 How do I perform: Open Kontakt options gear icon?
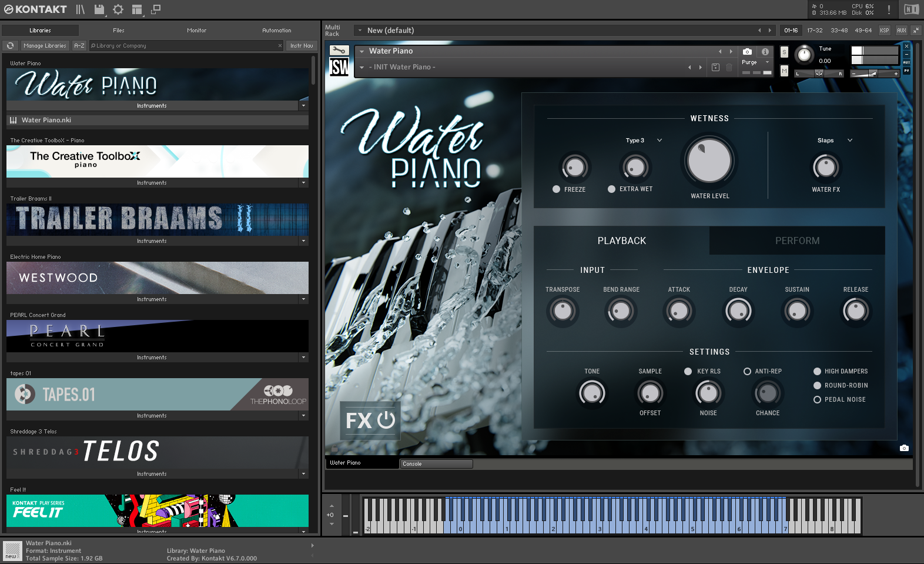(118, 9)
